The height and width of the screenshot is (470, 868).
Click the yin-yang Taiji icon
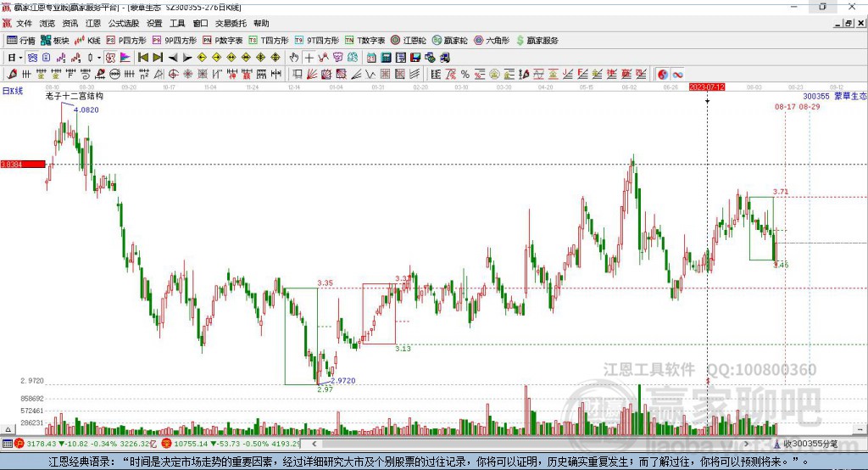point(663,75)
